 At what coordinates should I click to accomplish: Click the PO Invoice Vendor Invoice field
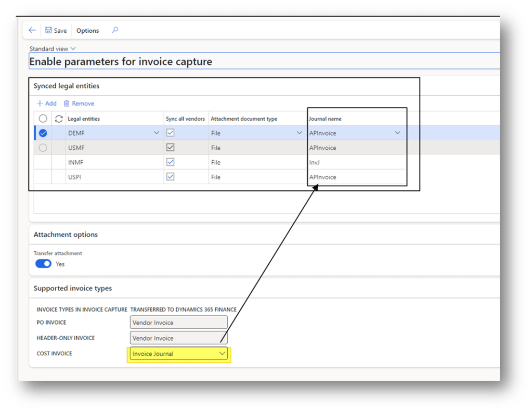coord(178,322)
